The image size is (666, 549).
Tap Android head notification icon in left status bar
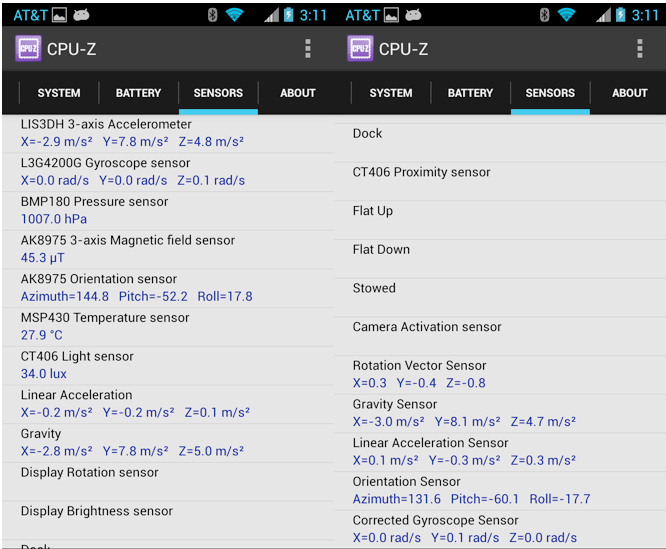pyautogui.click(x=81, y=15)
